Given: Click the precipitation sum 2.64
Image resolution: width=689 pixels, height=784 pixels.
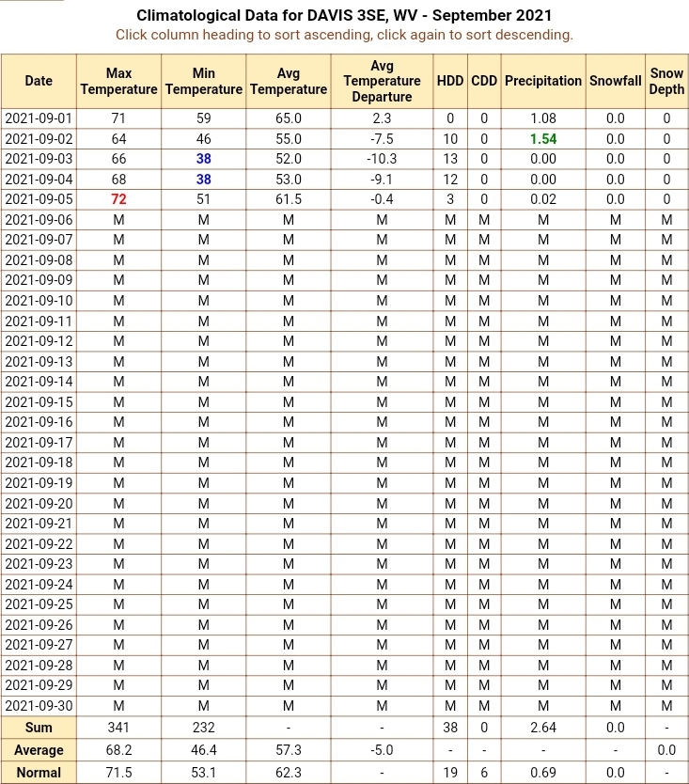Looking at the screenshot, I should pyautogui.click(x=543, y=728).
